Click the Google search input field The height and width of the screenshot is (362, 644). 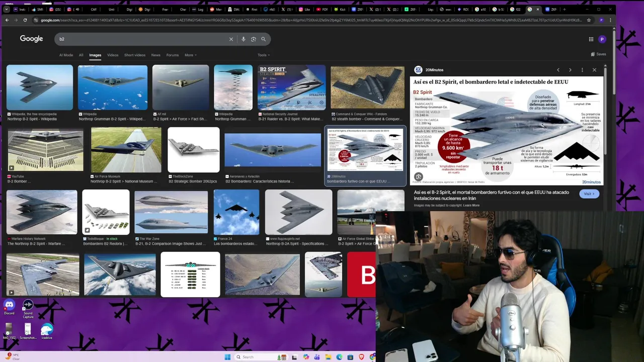click(x=143, y=39)
